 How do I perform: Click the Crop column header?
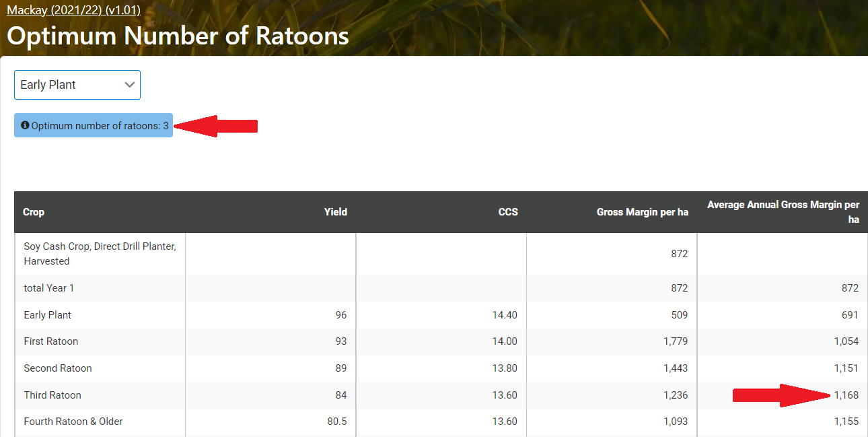pyautogui.click(x=34, y=212)
